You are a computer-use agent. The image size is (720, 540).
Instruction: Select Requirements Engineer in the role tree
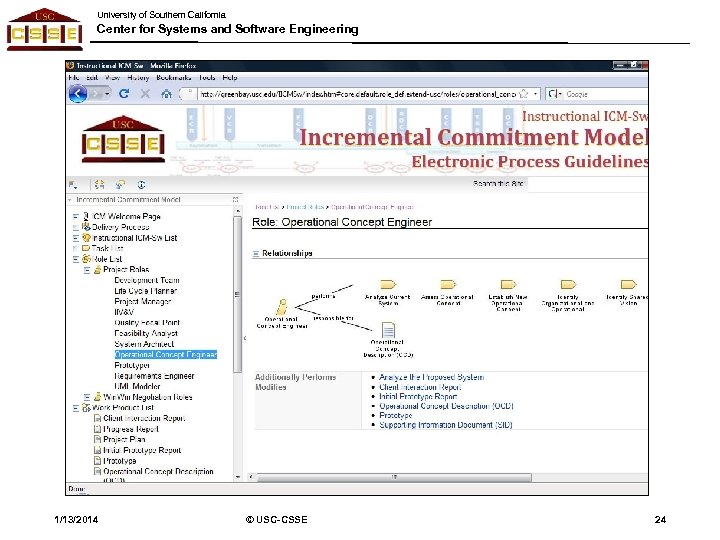[154, 376]
